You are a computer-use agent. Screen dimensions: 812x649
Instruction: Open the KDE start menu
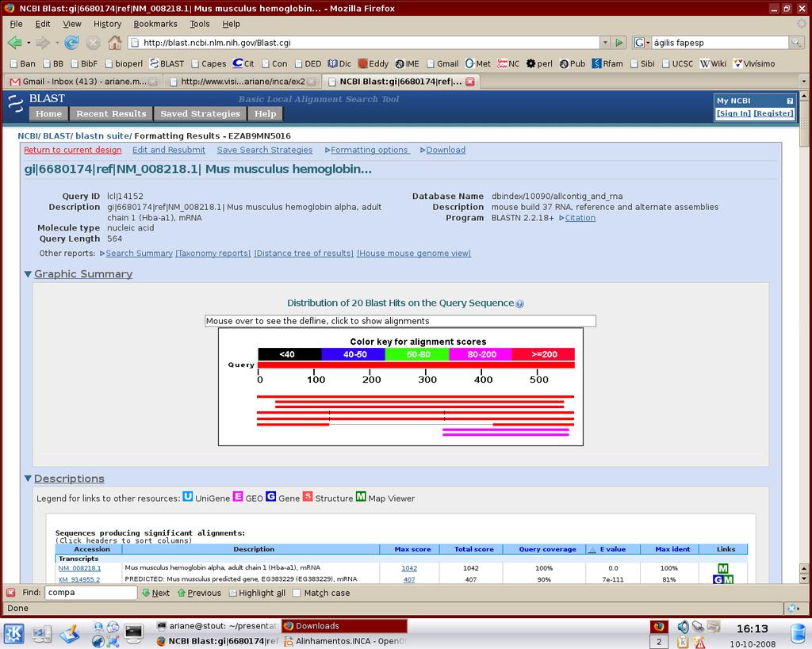pos(13,633)
